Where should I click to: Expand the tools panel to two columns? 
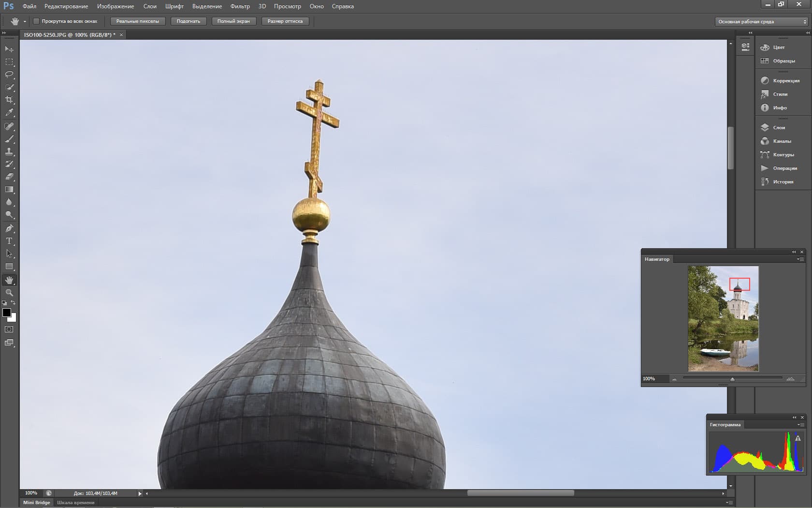coord(4,33)
